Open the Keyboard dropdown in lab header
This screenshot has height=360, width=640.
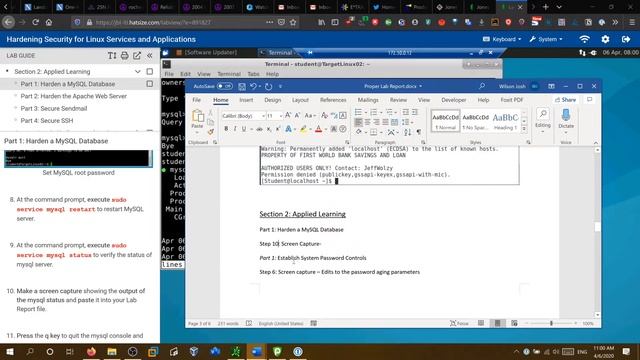coord(502,39)
